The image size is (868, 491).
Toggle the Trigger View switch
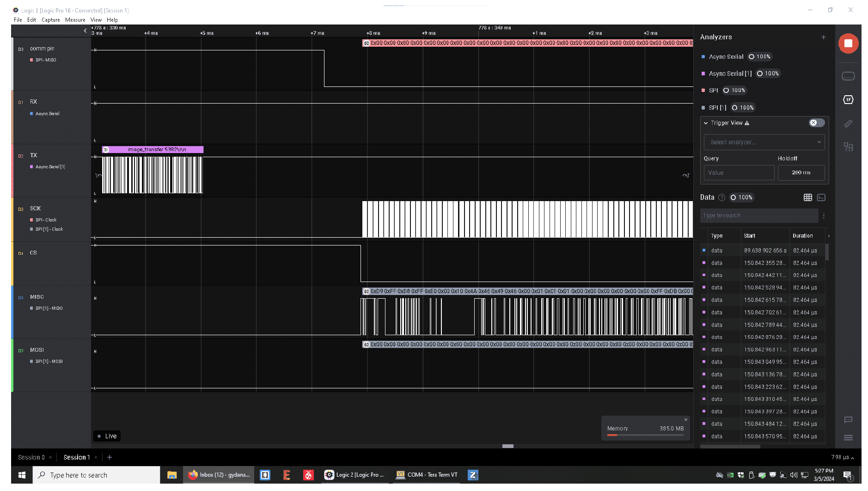point(817,123)
